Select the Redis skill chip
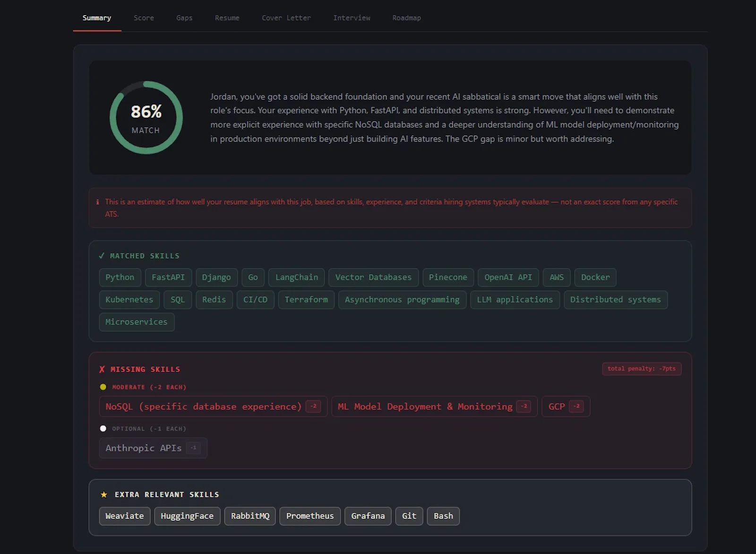The image size is (756, 554). pyautogui.click(x=214, y=300)
